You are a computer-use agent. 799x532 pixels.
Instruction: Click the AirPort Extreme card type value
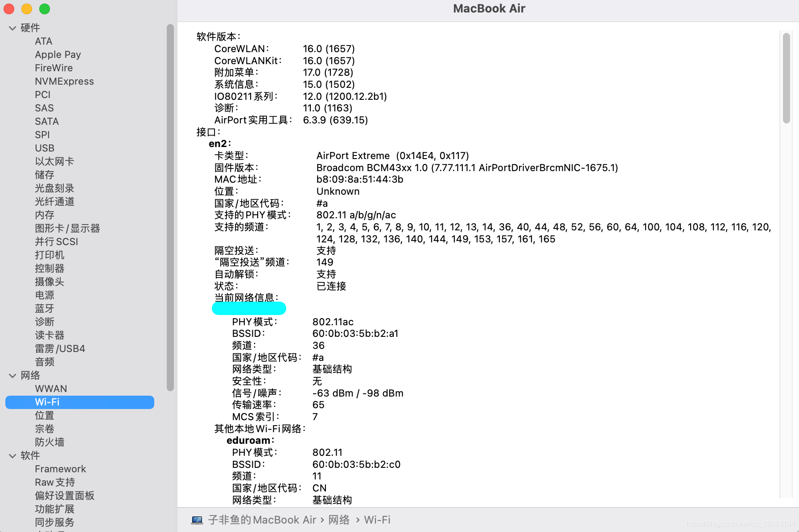392,156
